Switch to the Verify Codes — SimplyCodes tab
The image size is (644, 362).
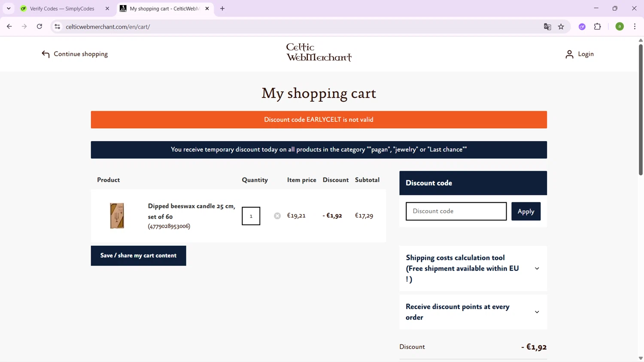[x=65, y=9]
